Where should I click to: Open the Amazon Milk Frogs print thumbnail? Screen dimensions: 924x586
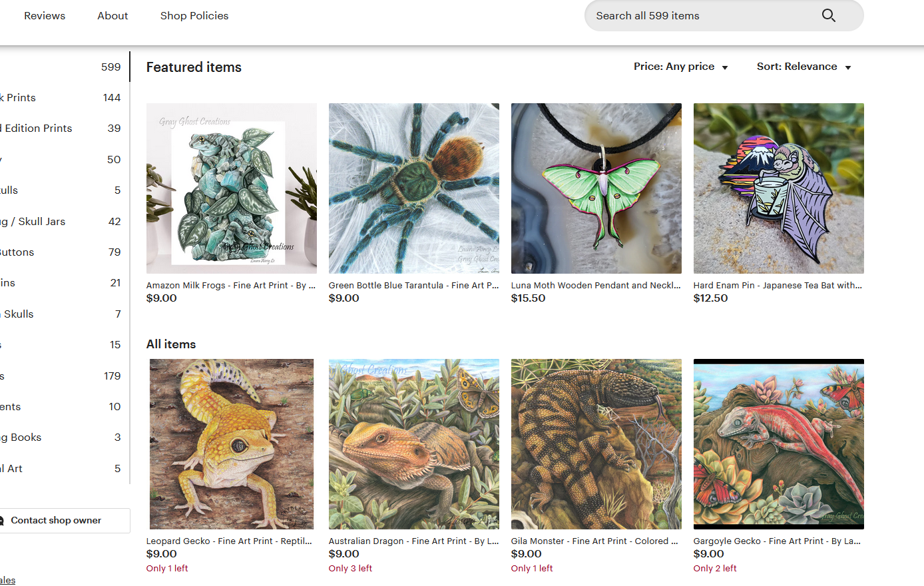tap(231, 188)
